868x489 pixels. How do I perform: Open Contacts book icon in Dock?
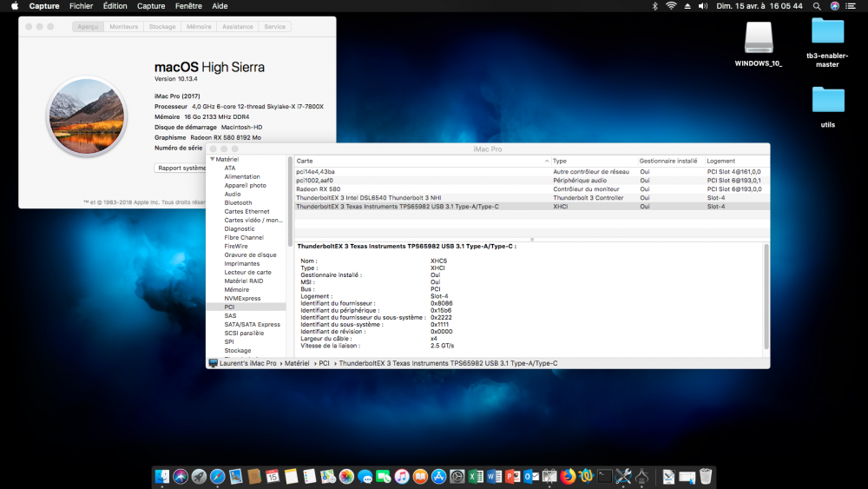coord(254,476)
